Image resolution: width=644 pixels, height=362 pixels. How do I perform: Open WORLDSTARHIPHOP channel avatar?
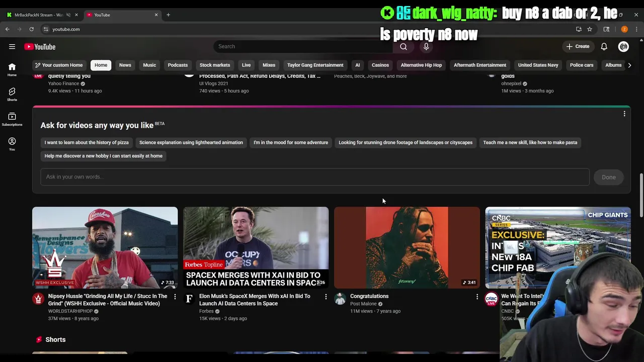pos(38,299)
